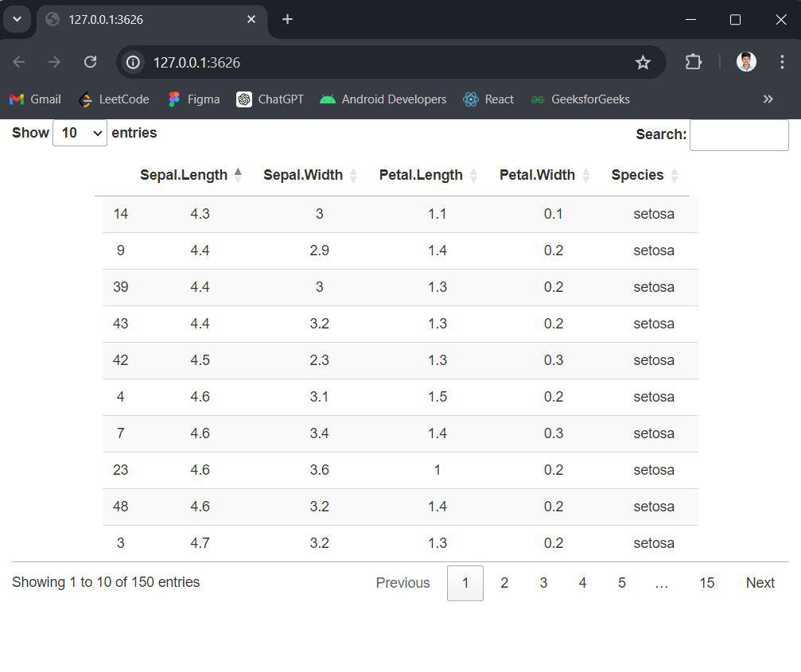This screenshot has height=672, width=801.
Task: Close the 127.0.0.1:3626 tab
Action: pyautogui.click(x=251, y=19)
